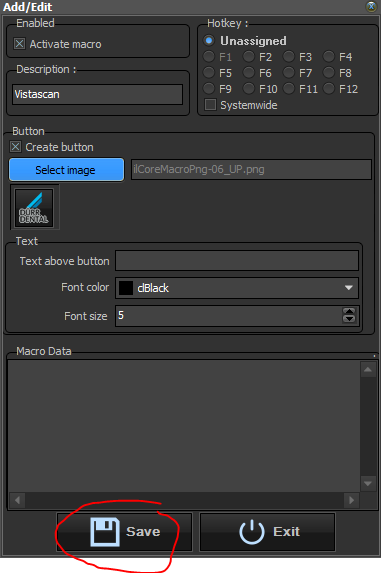
Task: Click the Macro Data scroll left arrow
Action: coord(17,500)
